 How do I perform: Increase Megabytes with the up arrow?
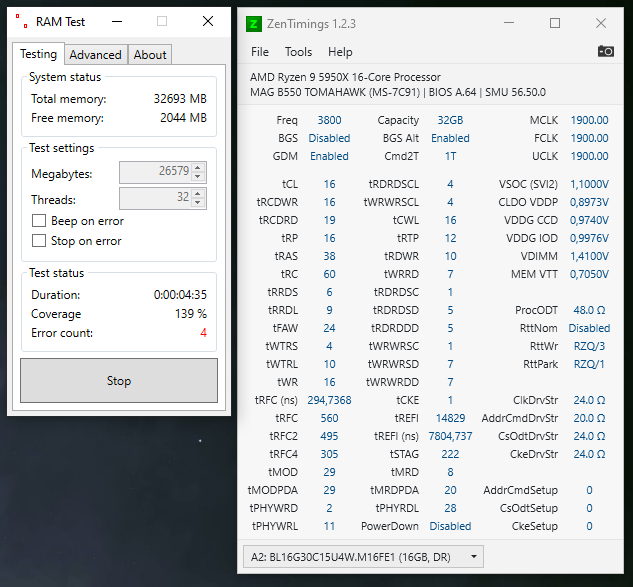pos(198,168)
